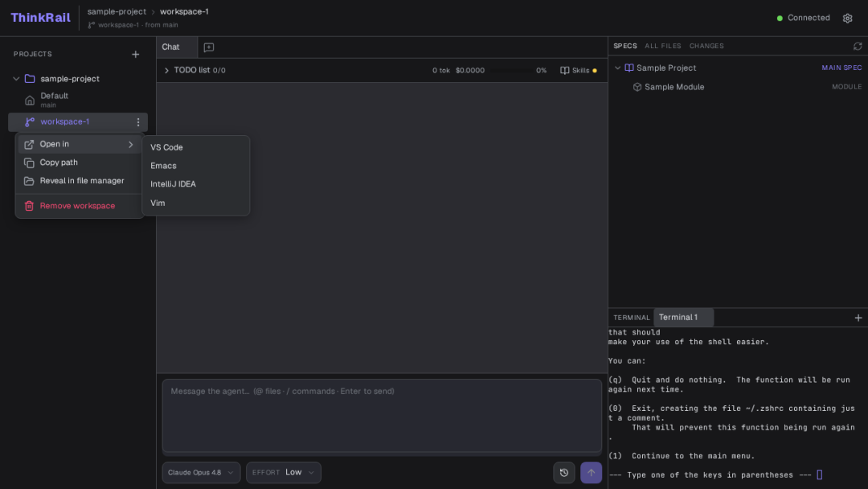
Task: Click inside the terminal output area
Action: coord(738,407)
